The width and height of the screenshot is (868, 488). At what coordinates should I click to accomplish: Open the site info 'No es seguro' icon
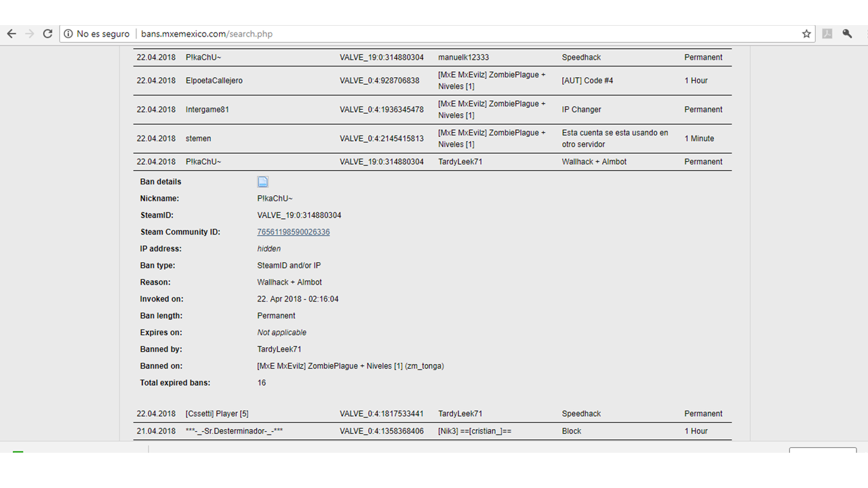click(x=68, y=34)
